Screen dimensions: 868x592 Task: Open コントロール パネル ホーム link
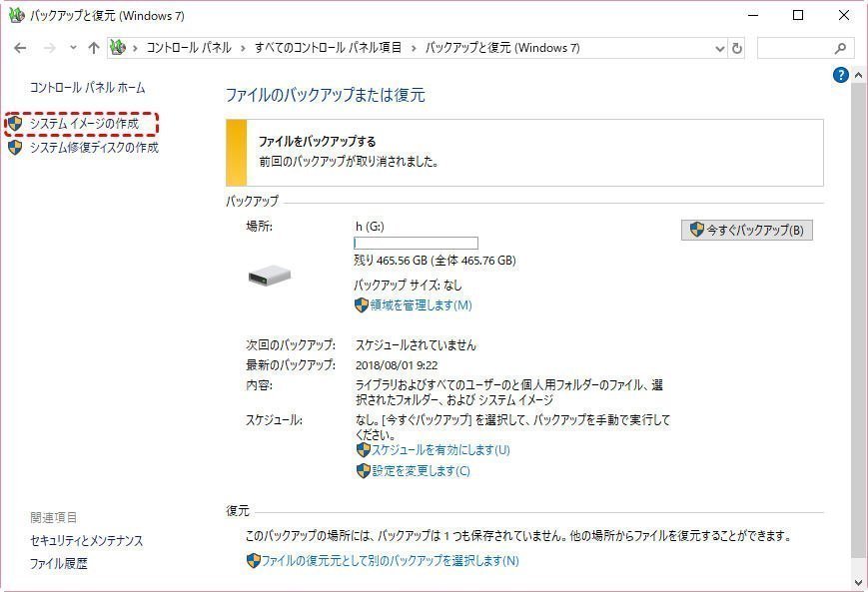tap(88, 88)
